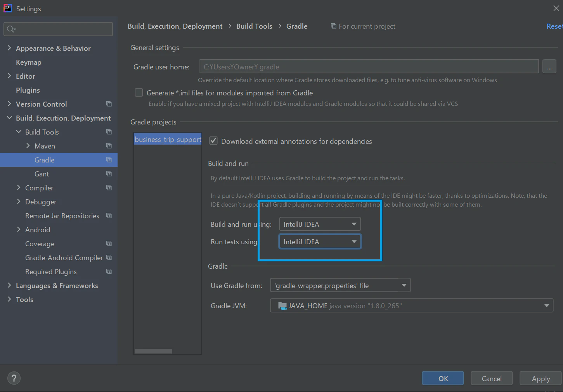Expand the Editor settings node
This screenshot has width=563, height=392.
point(9,76)
